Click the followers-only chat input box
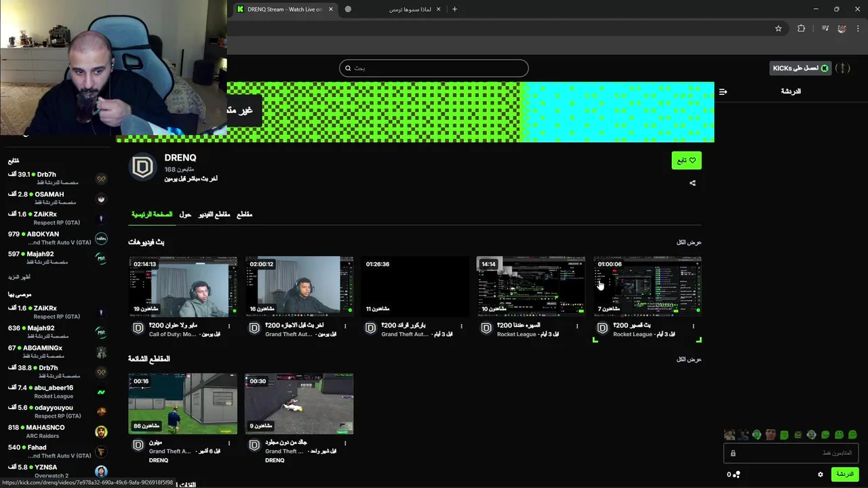This screenshot has height=488, width=868. pyautogui.click(x=792, y=453)
